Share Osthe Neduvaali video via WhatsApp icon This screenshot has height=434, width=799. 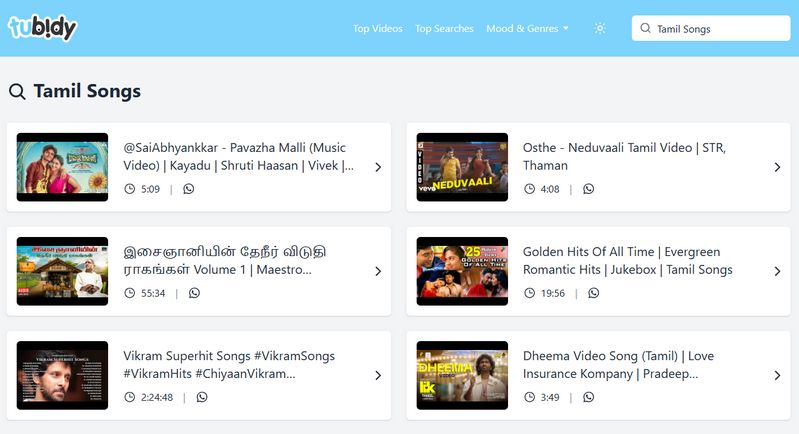589,189
